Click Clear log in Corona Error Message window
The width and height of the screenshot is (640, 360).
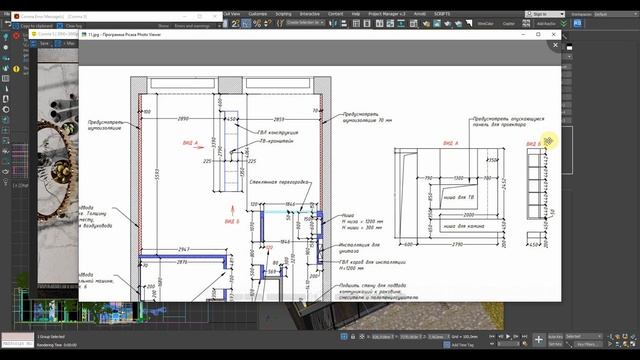[70, 26]
